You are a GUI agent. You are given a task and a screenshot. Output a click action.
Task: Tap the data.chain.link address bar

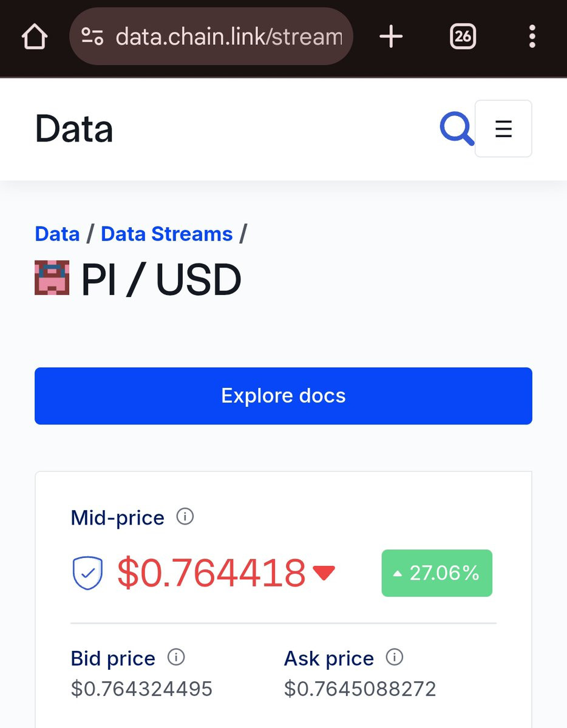[211, 36]
